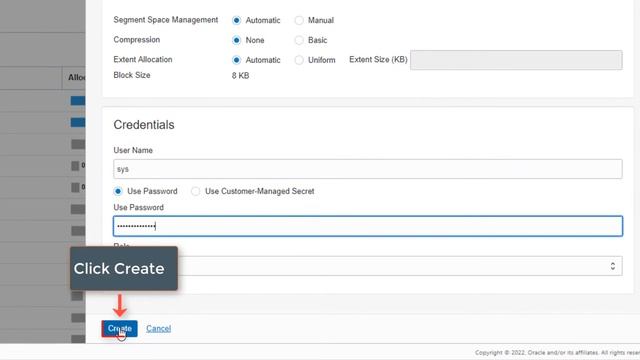Screen dimensions: 640x360
Task: Select Automatic for Extent Allocation
Action: pos(236,60)
